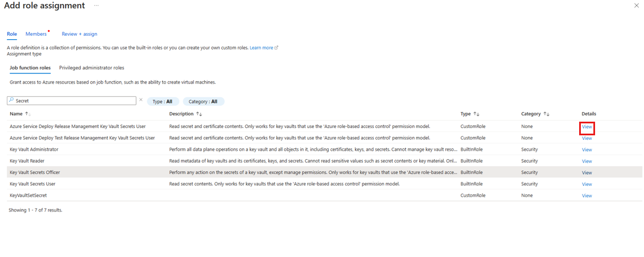Open the Type : All filter
Viewport: 644px width, 257px height.
click(x=163, y=101)
